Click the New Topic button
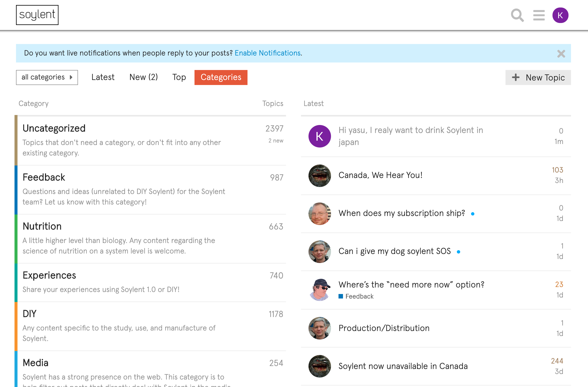This screenshot has width=588, height=387. (538, 77)
